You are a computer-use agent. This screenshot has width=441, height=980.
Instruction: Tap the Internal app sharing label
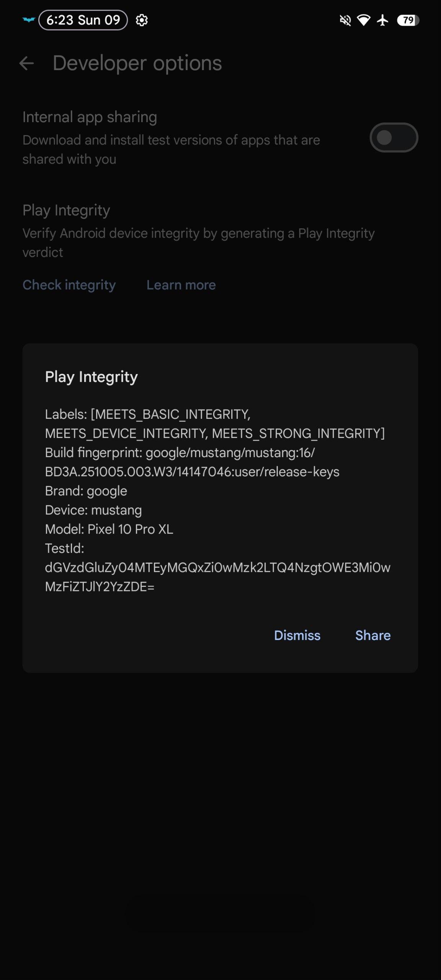click(x=90, y=117)
